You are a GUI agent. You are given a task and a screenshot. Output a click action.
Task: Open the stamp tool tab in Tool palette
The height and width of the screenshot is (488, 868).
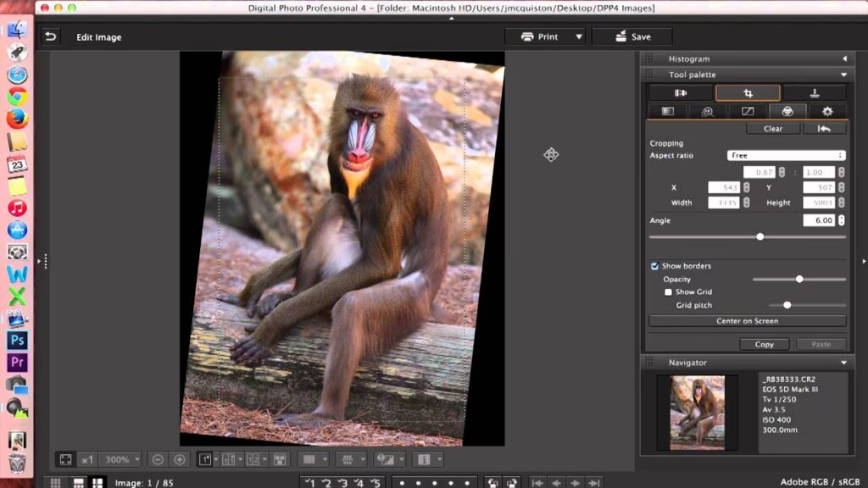coord(815,93)
